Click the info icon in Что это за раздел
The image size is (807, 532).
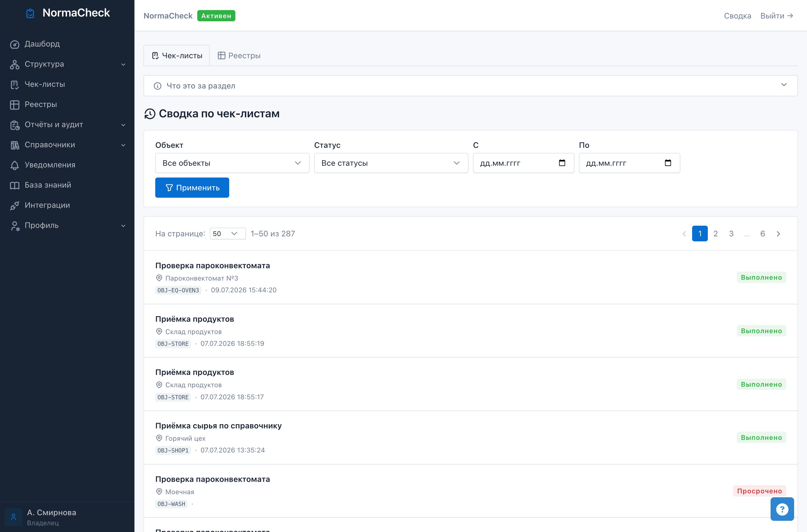pos(157,86)
